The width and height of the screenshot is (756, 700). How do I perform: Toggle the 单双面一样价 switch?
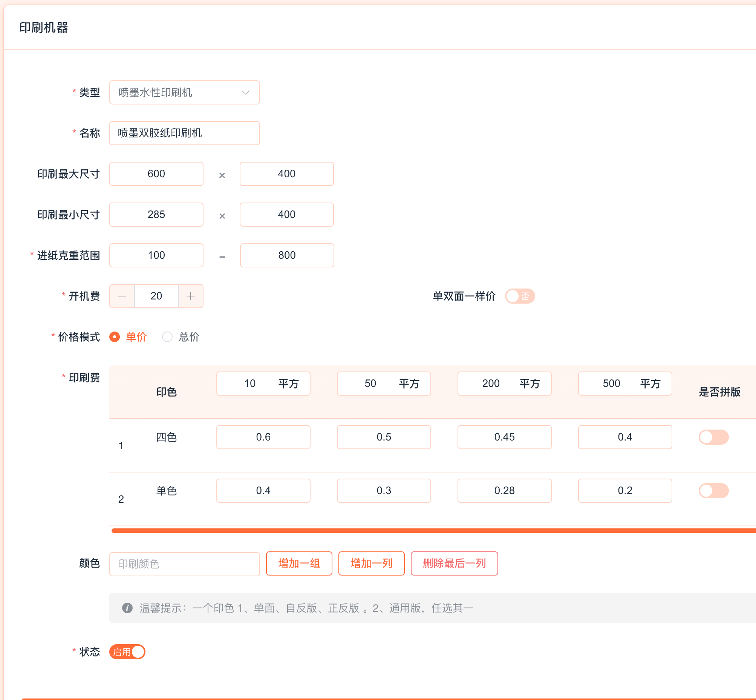tap(519, 296)
